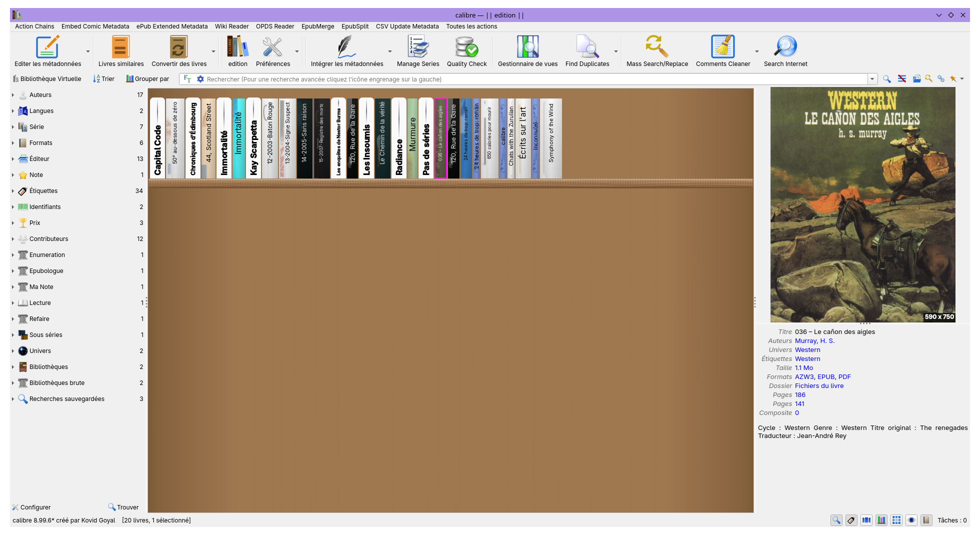
Task: Click the Trier sort button
Action: pos(103,79)
